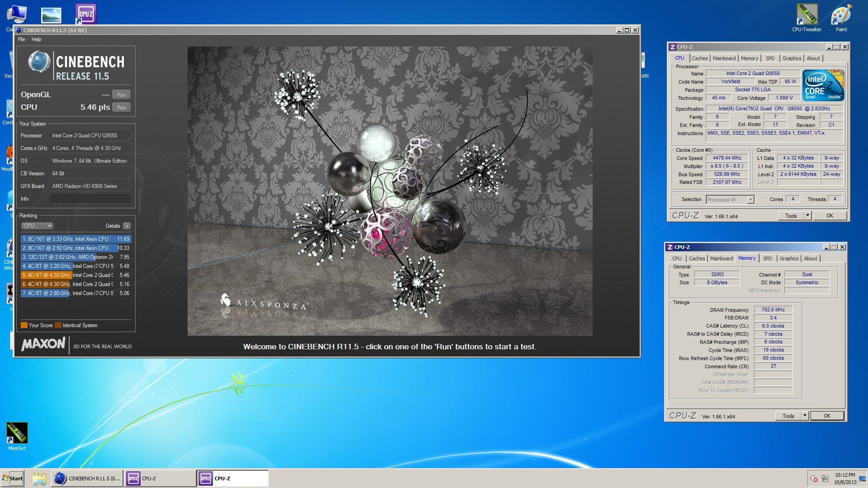This screenshot has width=868, height=488.
Task: Click the CPU-Z title icon in upper window
Action: (672, 47)
